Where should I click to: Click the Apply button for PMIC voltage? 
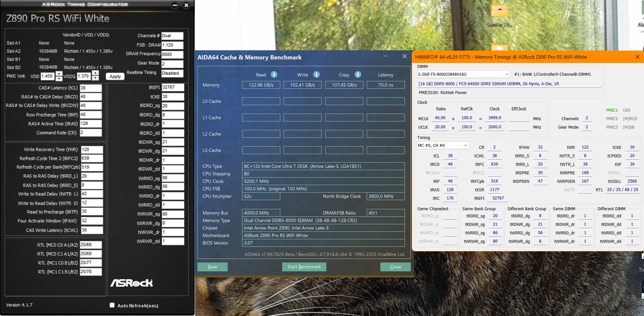pyautogui.click(x=115, y=76)
